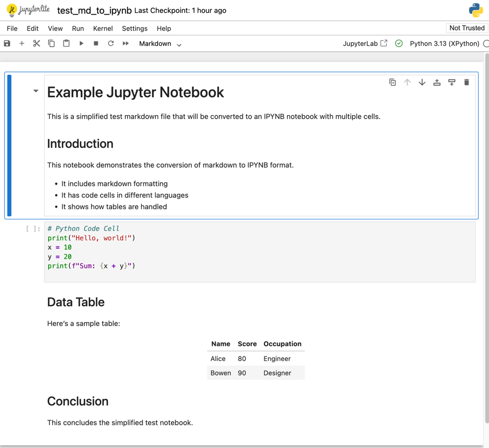Click the Occupation column header
Image resolution: width=489 pixels, height=448 pixels.
point(282,344)
